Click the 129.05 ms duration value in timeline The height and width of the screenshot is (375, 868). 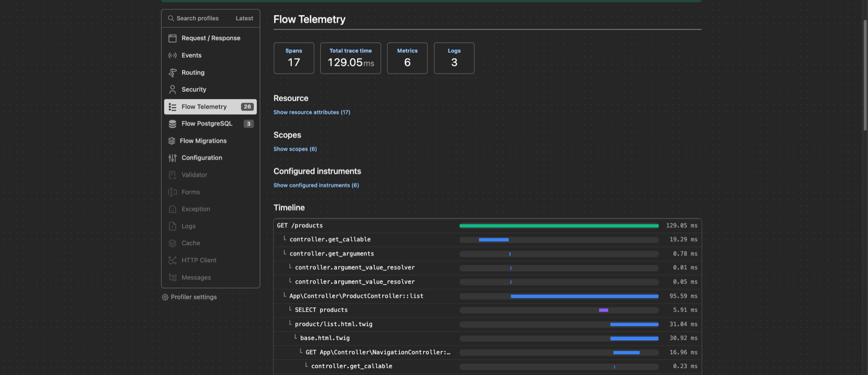[682, 225]
